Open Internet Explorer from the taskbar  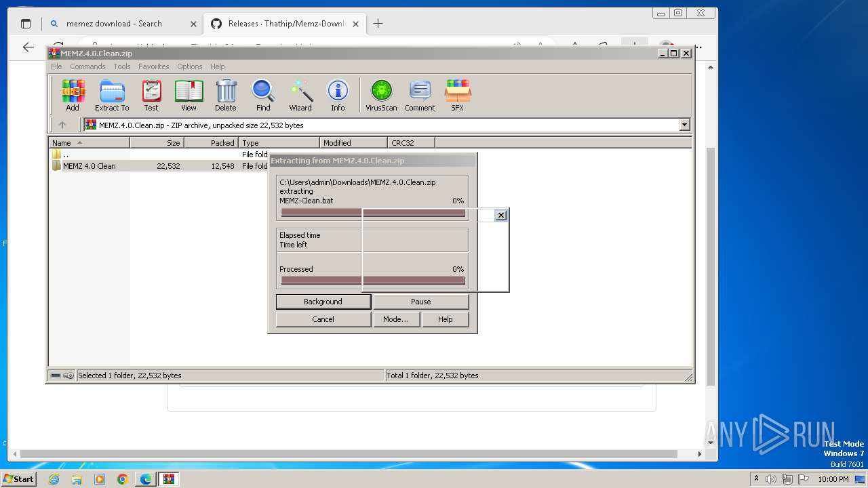coord(54,479)
